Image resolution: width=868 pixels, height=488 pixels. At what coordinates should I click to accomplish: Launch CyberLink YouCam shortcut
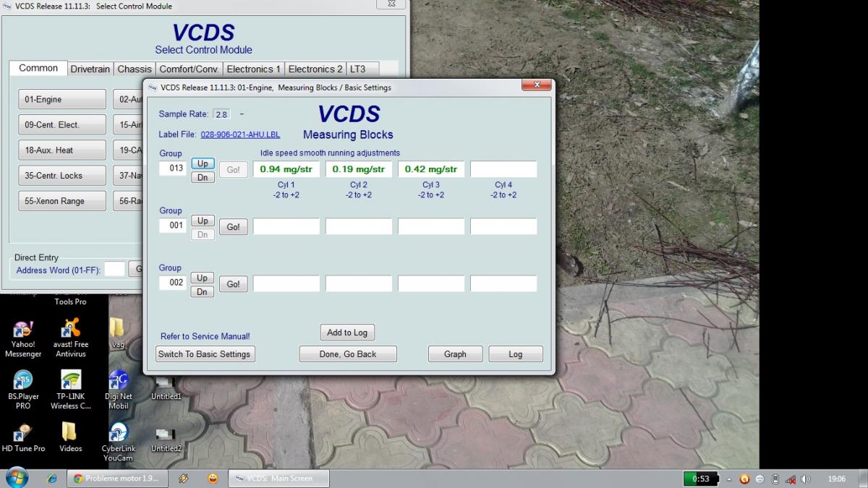click(x=118, y=432)
